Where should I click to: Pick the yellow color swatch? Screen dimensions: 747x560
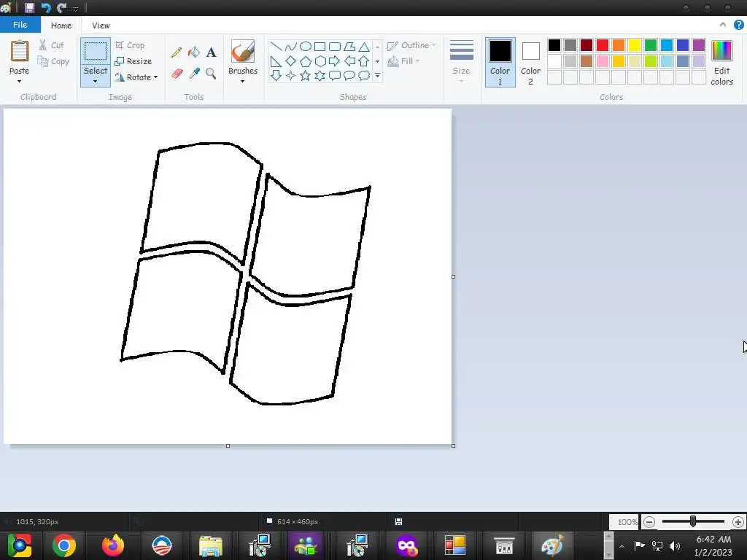[635, 45]
